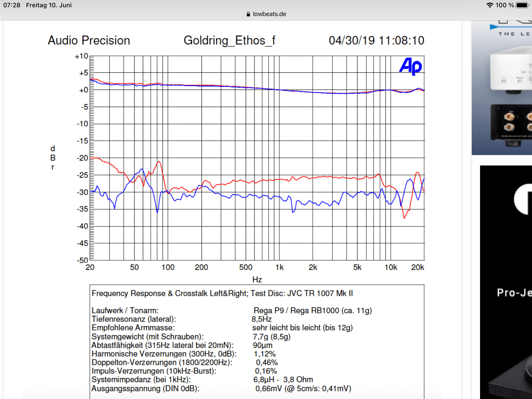Tap the 8,5Hz resonance value

[x=261, y=319]
